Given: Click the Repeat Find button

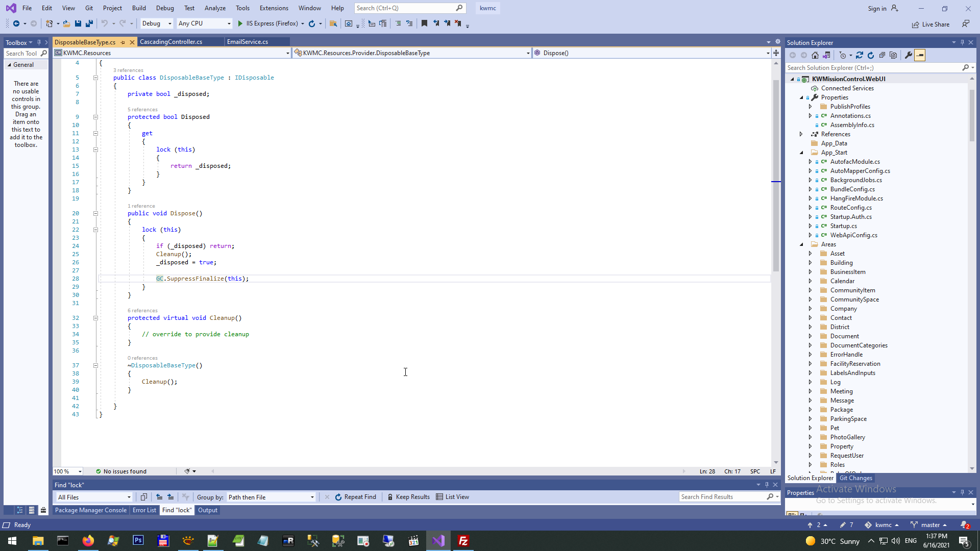Looking at the screenshot, I should (x=355, y=497).
